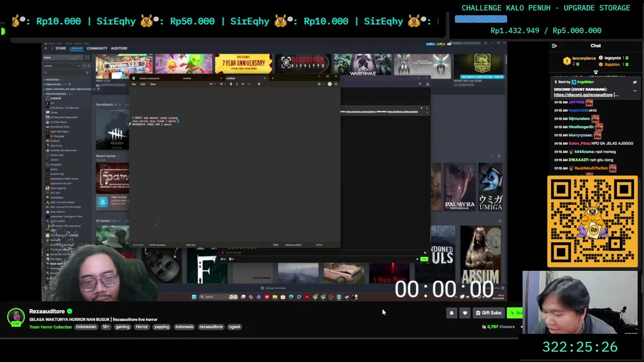Screen dimensions: 644x362
Task: Toggle Italic formatting in Notepad
Action: [236, 84]
